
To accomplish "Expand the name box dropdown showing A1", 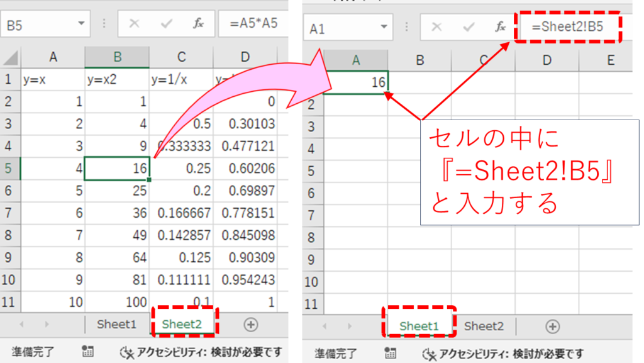I will click(x=384, y=27).
